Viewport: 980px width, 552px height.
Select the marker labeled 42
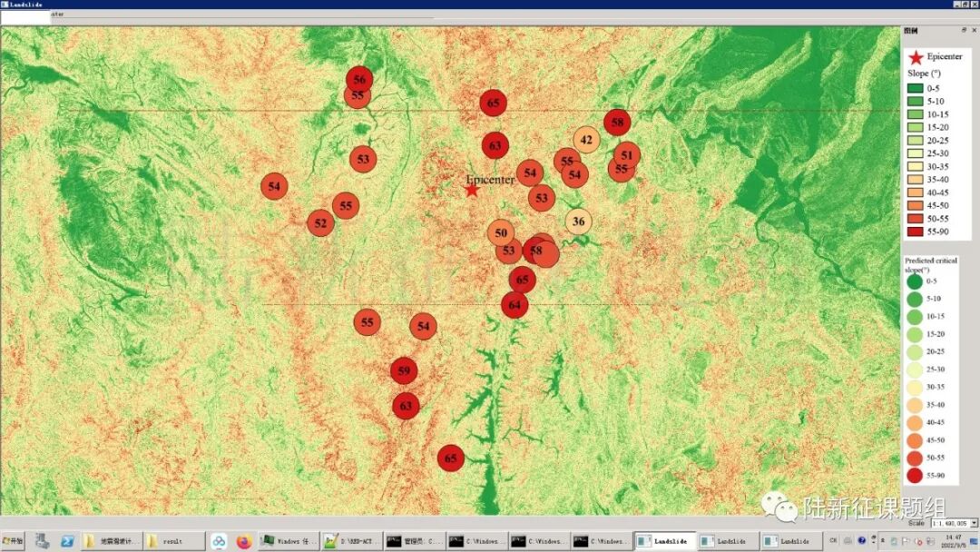click(x=586, y=140)
